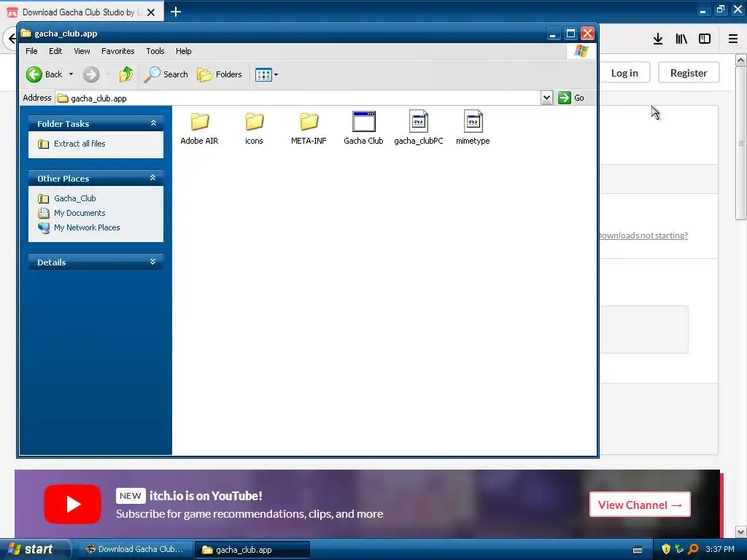747x560 pixels.
Task: Expand the Details panel
Action: pyautogui.click(x=153, y=262)
